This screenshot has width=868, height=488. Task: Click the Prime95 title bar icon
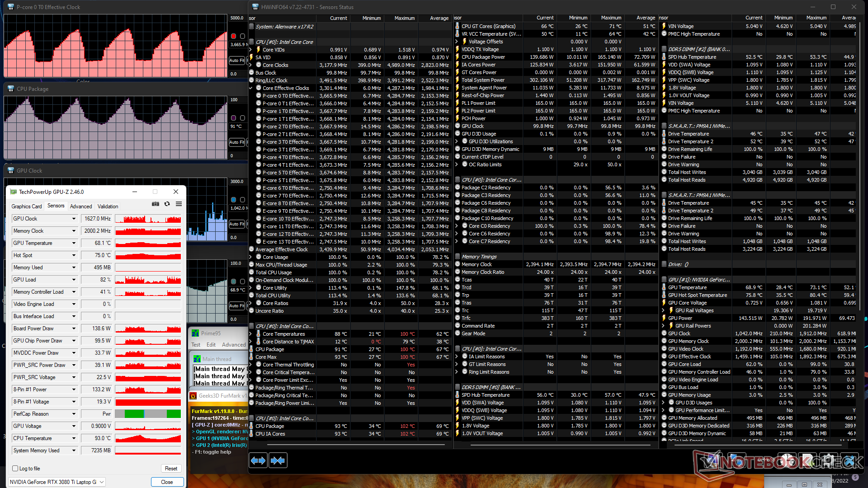click(195, 333)
